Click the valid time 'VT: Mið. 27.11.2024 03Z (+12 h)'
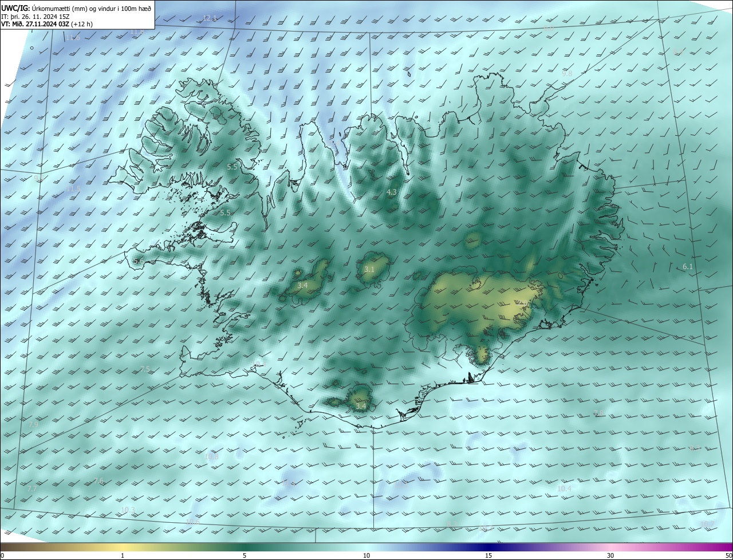 (47, 24)
